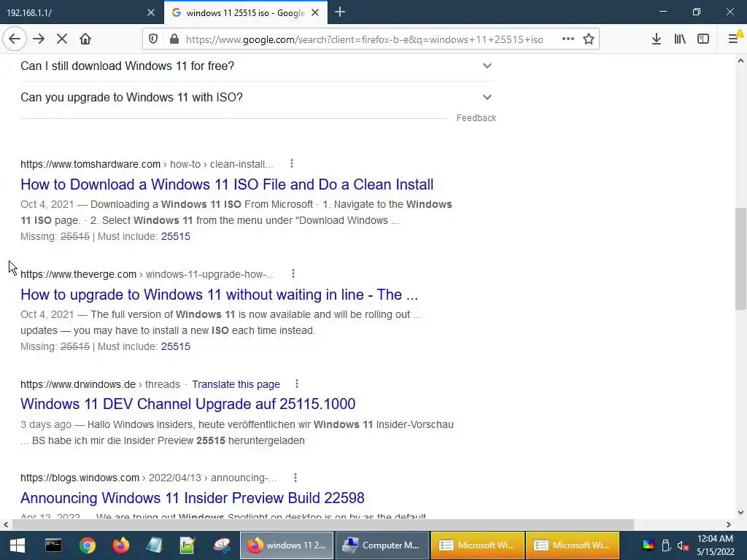Click the vertical scrollbar thumb
Viewport: 747px width, 560px height.
pos(741,259)
